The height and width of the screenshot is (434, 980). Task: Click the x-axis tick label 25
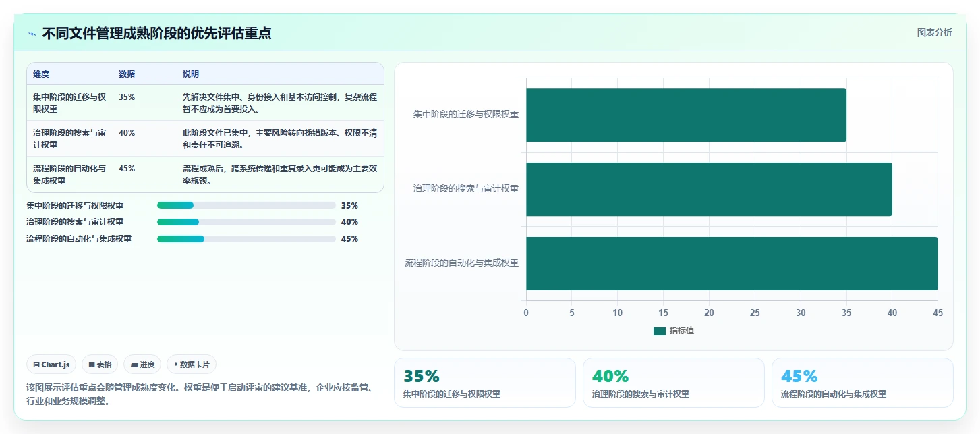(755, 313)
